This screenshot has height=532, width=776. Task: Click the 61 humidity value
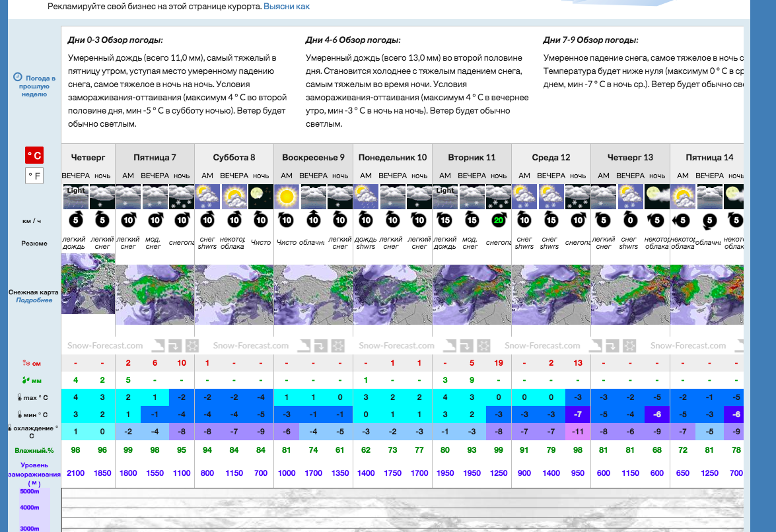pos(340,450)
